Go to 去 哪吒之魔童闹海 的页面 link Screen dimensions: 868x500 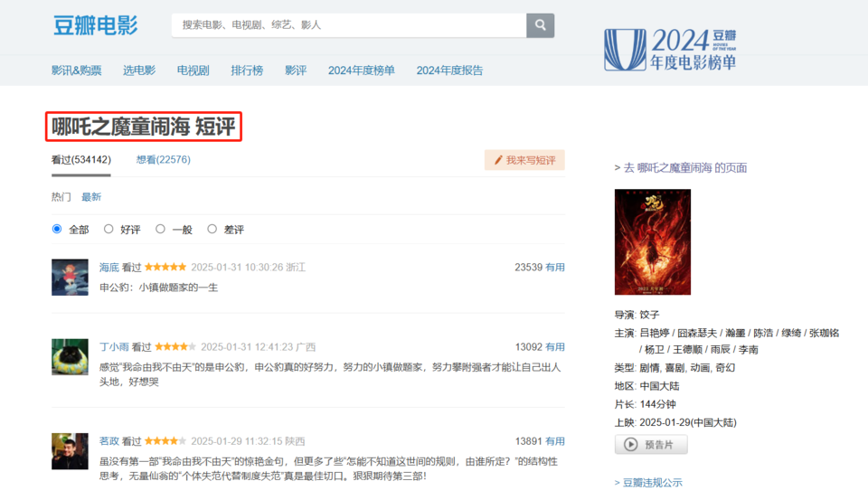pos(685,168)
